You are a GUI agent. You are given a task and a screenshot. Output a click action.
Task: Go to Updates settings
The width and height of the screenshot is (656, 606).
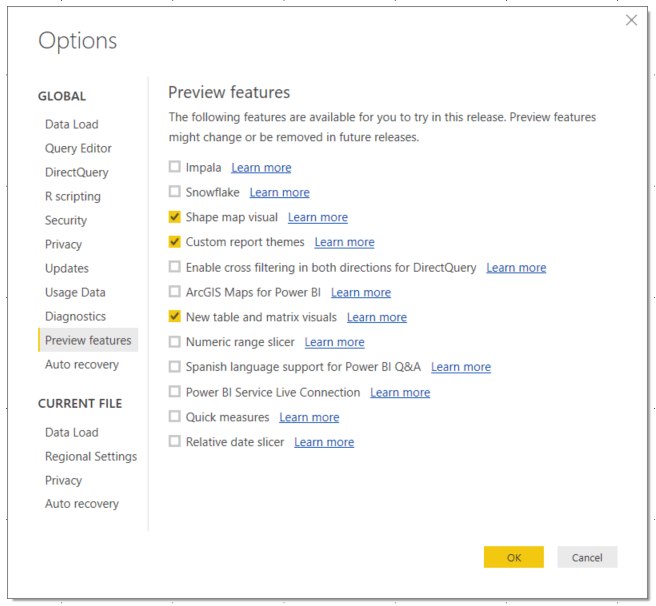click(x=67, y=268)
